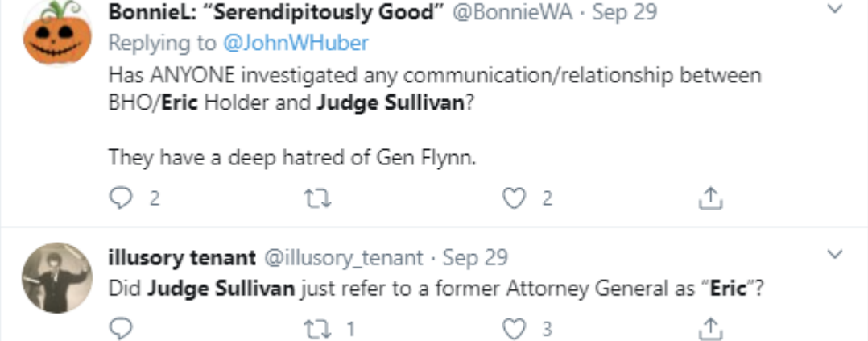
Task: Reply to BonnieL's tweet
Action: click(121, 199)
